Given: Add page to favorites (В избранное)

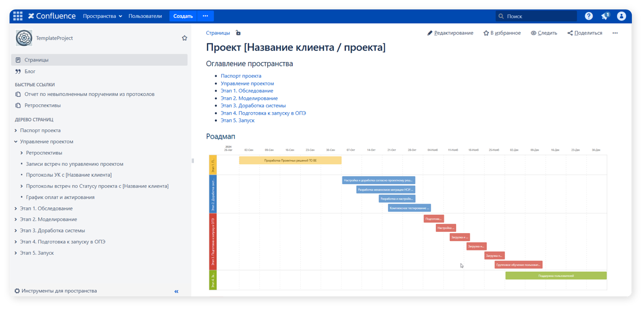Looking at the screenshot, I should (502, 33).
